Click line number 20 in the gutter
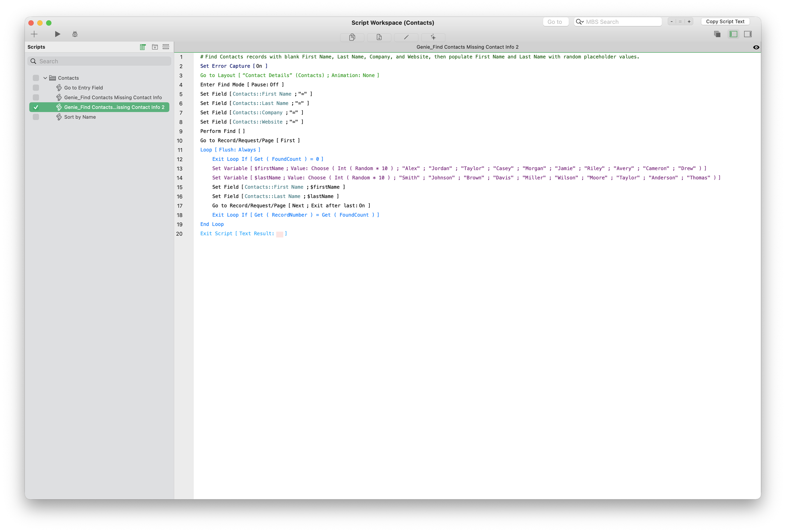 pyautogui.click(x=179, y=234)
